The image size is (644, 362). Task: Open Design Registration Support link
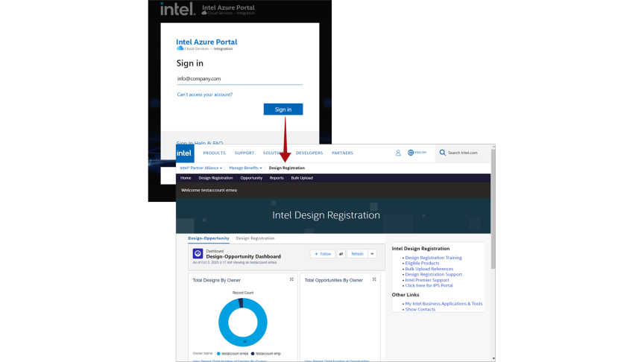coord(433,274)
